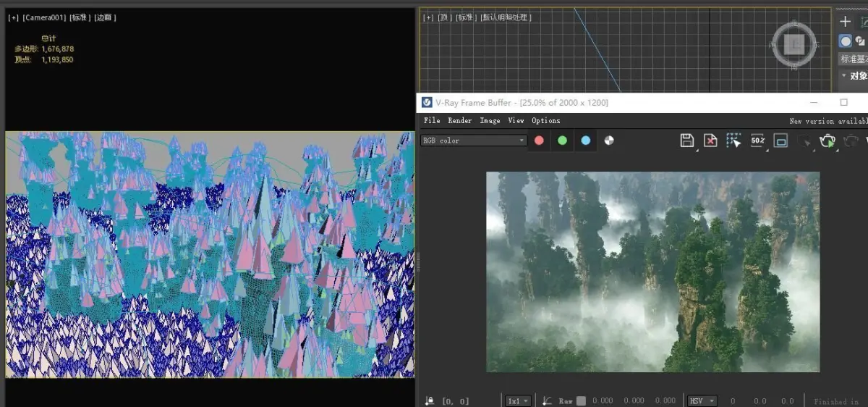
Task: Clear the frame buffer image
Action: click(x=710, y=140)
